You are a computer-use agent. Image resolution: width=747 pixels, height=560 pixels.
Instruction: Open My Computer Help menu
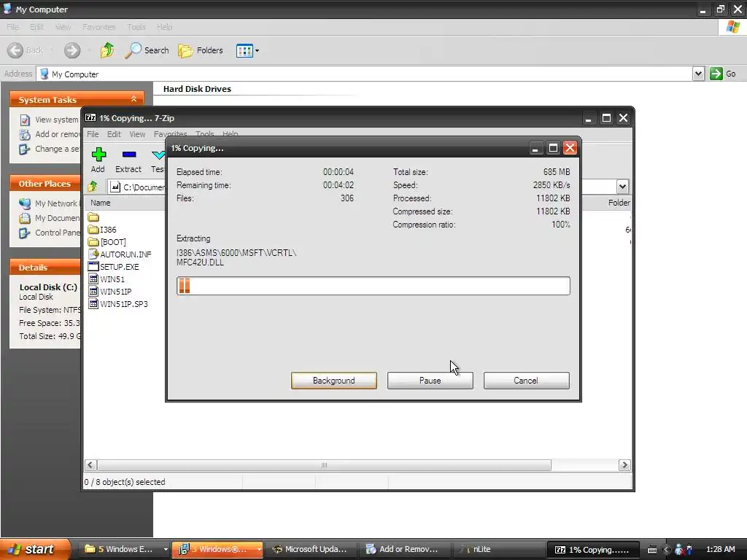coord(164,27)
